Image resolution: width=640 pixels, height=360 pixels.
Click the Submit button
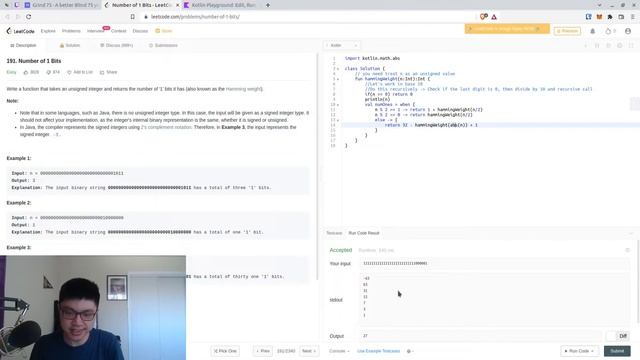pos(617,351)
